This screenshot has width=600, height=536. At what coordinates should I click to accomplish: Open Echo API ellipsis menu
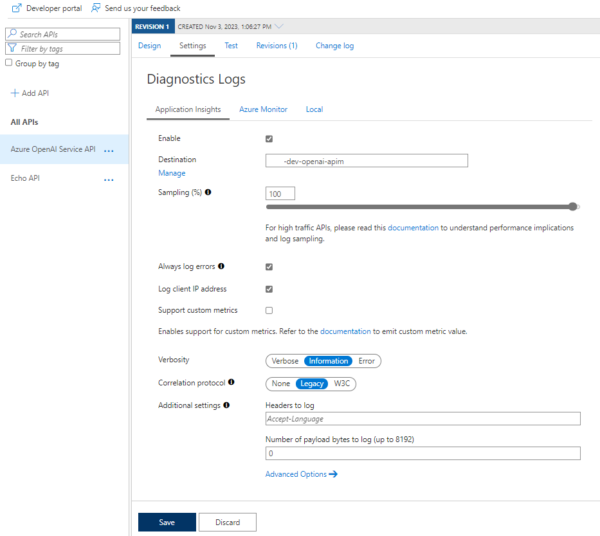(109, 180)
